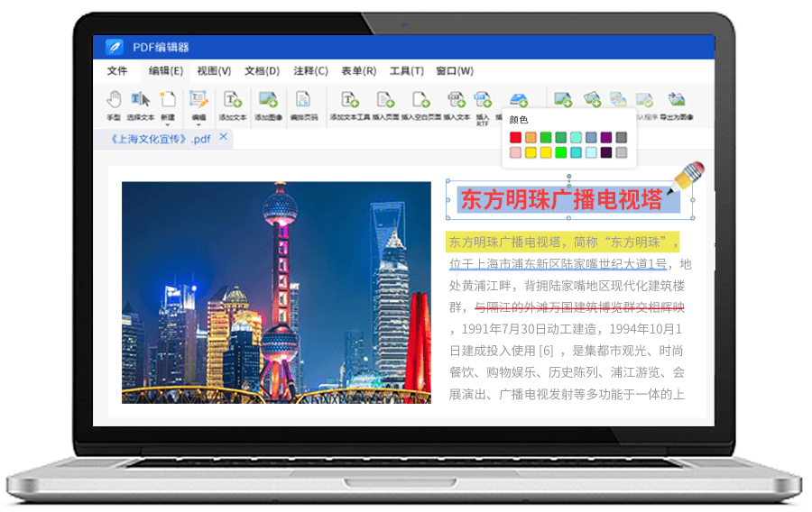Switch to the 《上海文化宣传》.pdf tab
Image resolution: width=812 pixels, height=512 pixels.
pos(160,139)
